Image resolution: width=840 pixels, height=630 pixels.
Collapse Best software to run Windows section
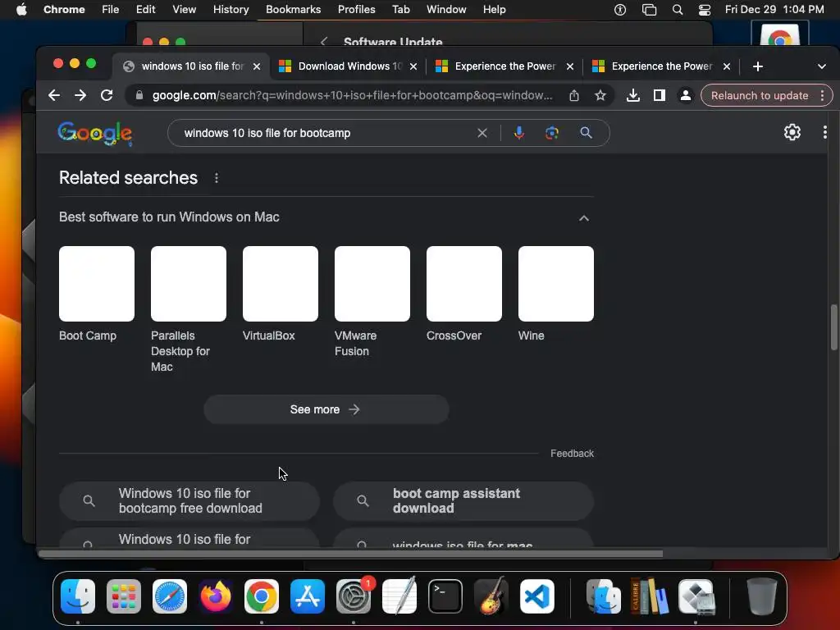pos(584,218)
